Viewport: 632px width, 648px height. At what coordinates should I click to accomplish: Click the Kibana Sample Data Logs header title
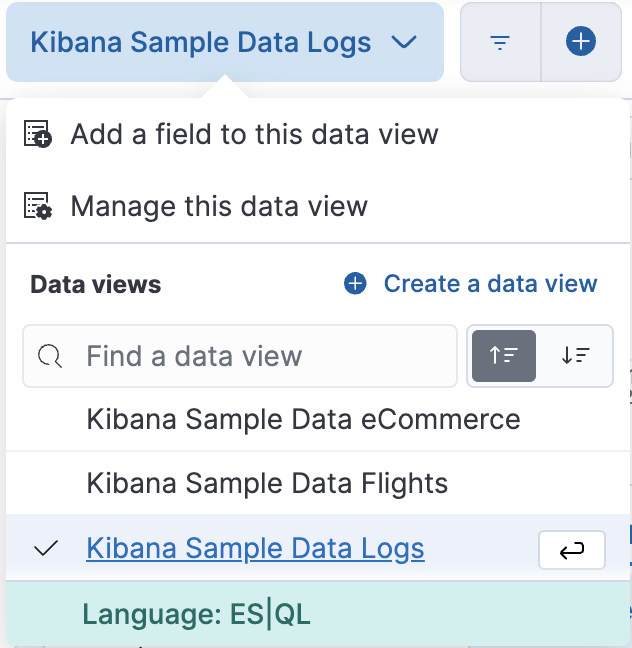pyautogui.click(x=200, y=43)
